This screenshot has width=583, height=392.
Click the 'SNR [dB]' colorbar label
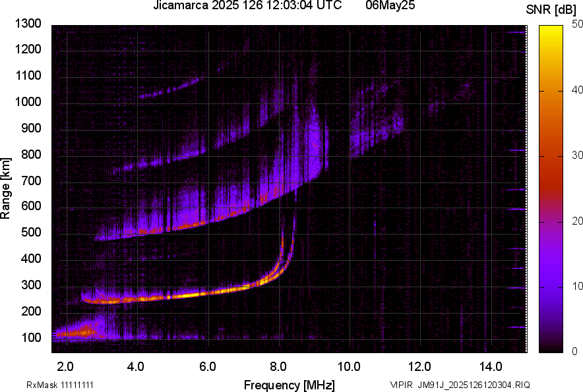(x=551, y=10)
